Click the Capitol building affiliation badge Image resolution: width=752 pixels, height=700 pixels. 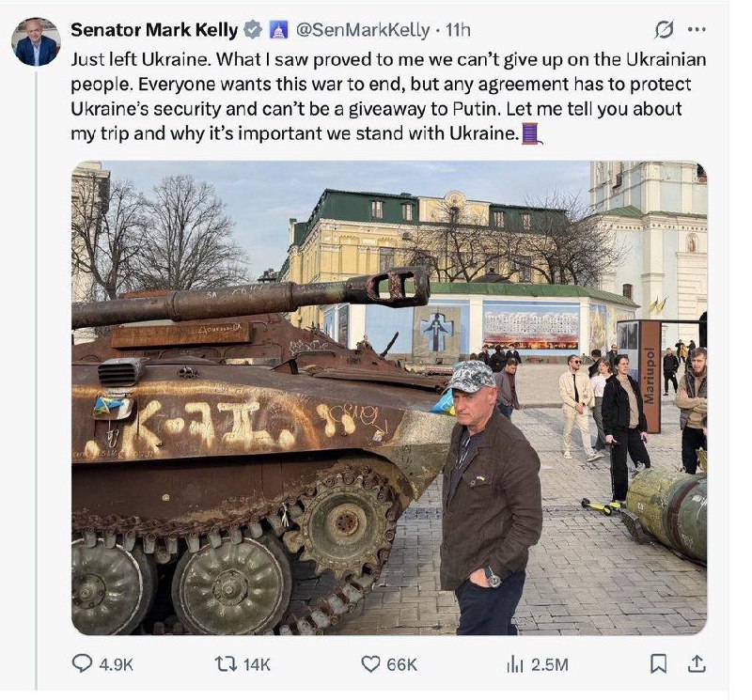[279, 30]
